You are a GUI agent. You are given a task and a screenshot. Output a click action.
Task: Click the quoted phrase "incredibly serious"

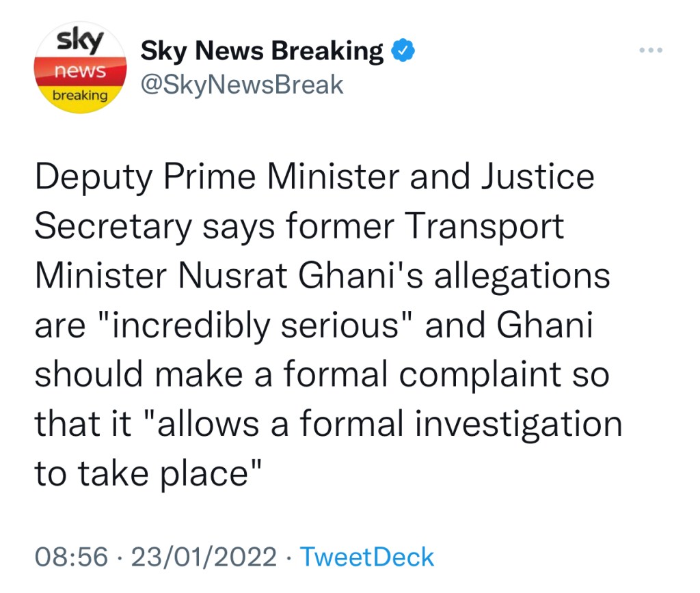(252, 326)
